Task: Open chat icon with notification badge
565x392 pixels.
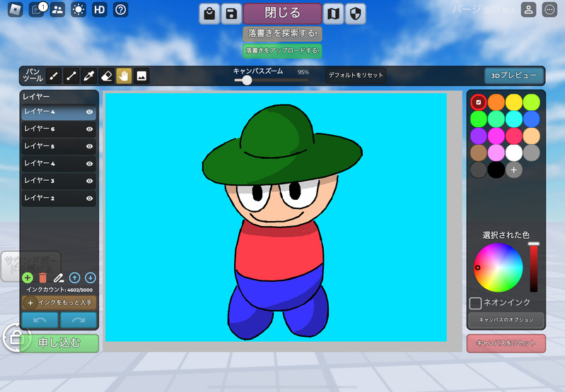Action: point(36,10)
